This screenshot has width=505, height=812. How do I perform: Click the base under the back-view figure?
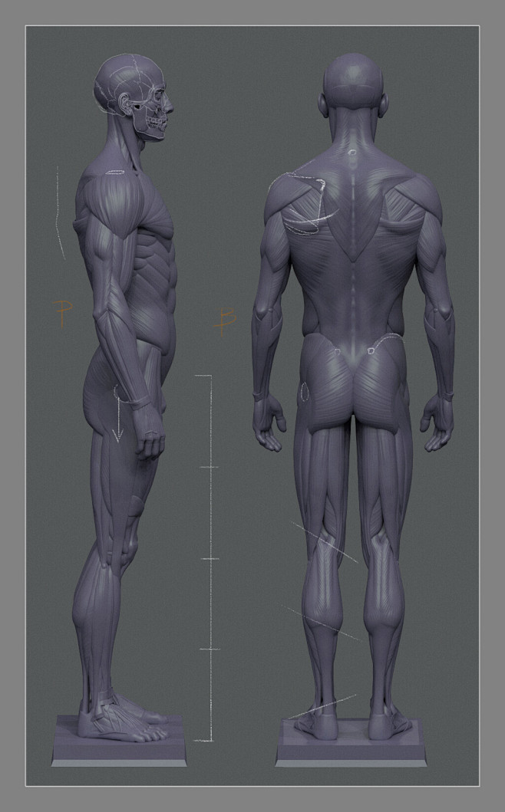pos(351,744)
